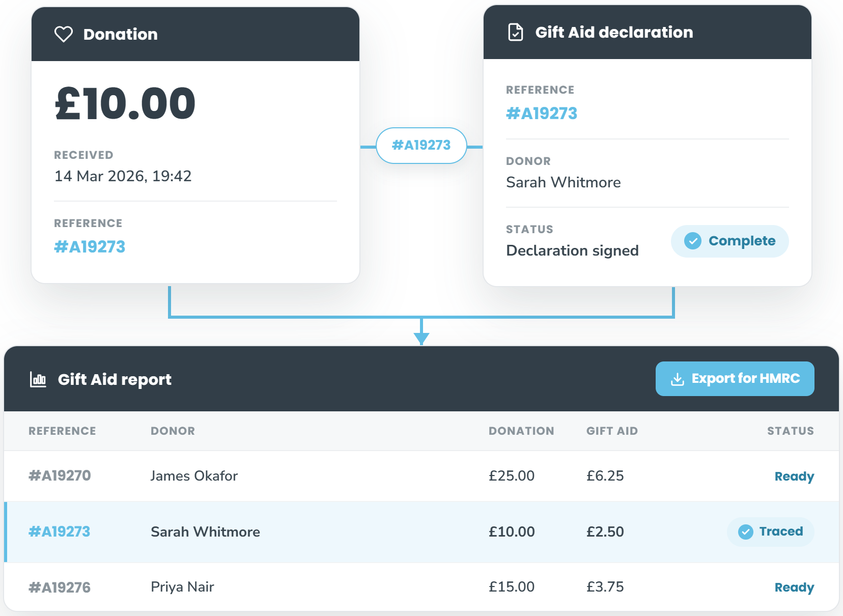Image resolution: width=843 pixels, height=616 pixels.
Task: Click the £25.00 donation cell
Action: (x=512, y=475)
